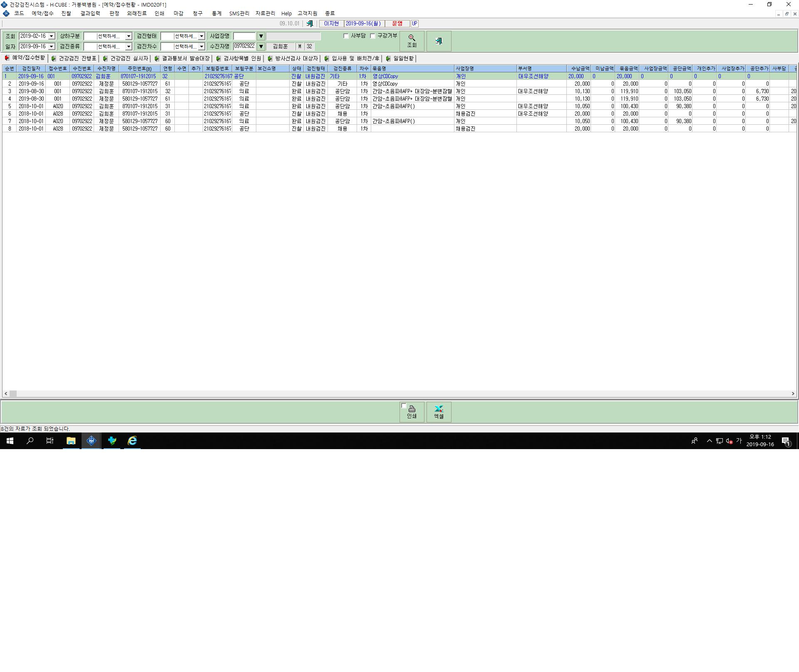Switch to the 건강검진 진행표 tab
The height and width of the screenshot is (672, 799).
tap(74, 59)
